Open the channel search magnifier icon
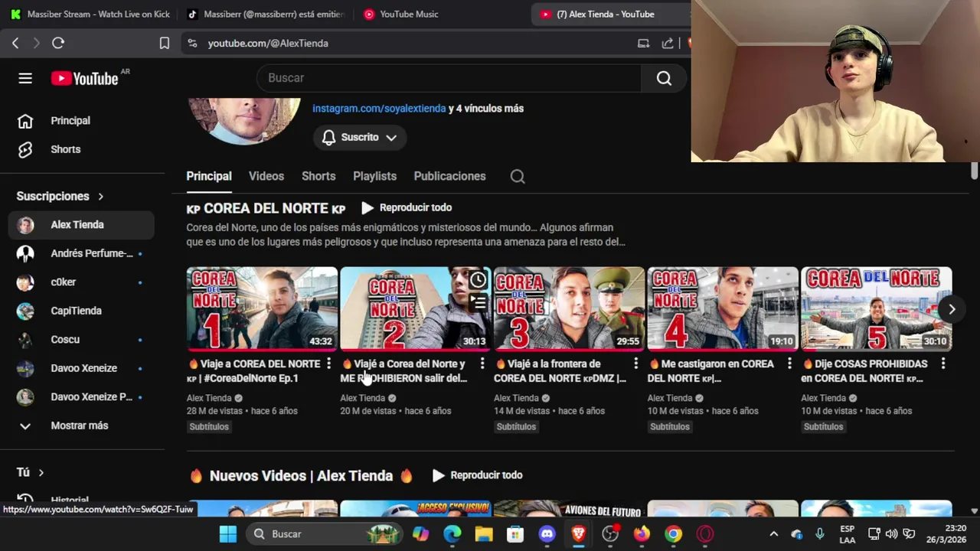 (x=518, y=177)
